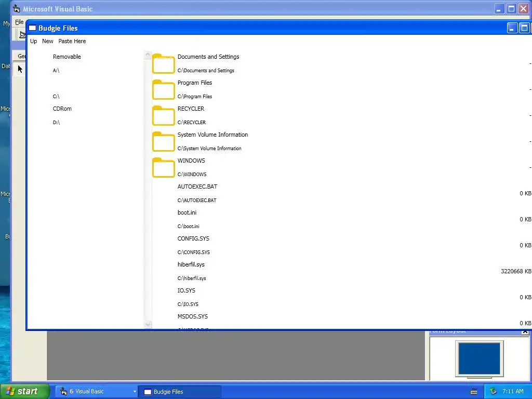Click the C:\WINDOWS path text
532x399 pixels.
(192, 175)
